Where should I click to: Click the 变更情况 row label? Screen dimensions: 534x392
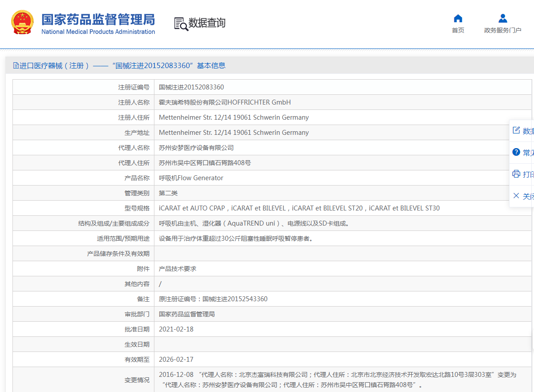click(x=137, y=380)
